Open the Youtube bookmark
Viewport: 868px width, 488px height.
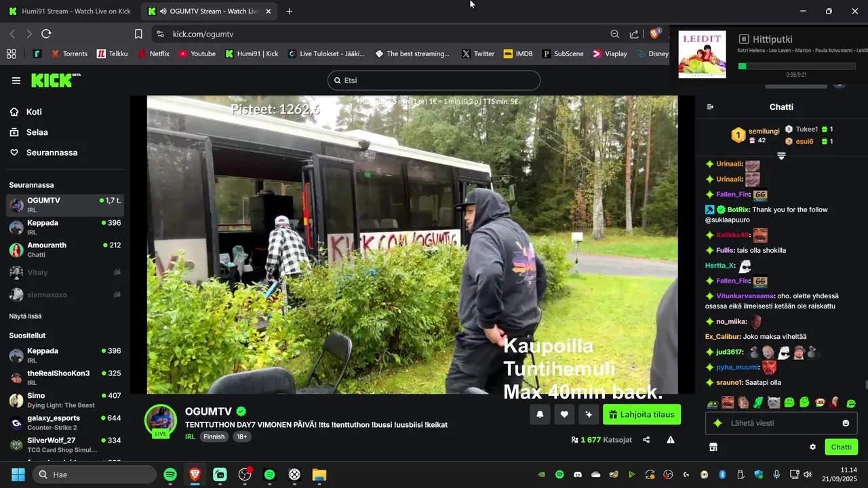coord(197,54)
